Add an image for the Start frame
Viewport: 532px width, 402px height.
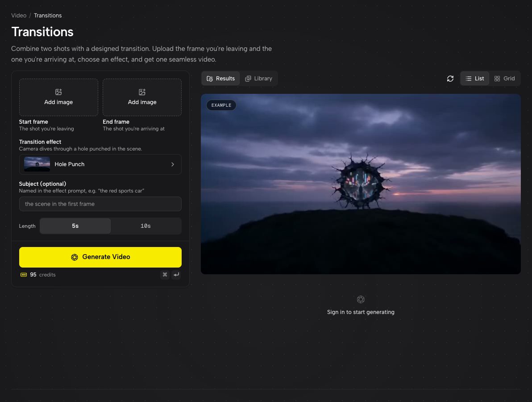pyautogui.click(x=59, y=97)
